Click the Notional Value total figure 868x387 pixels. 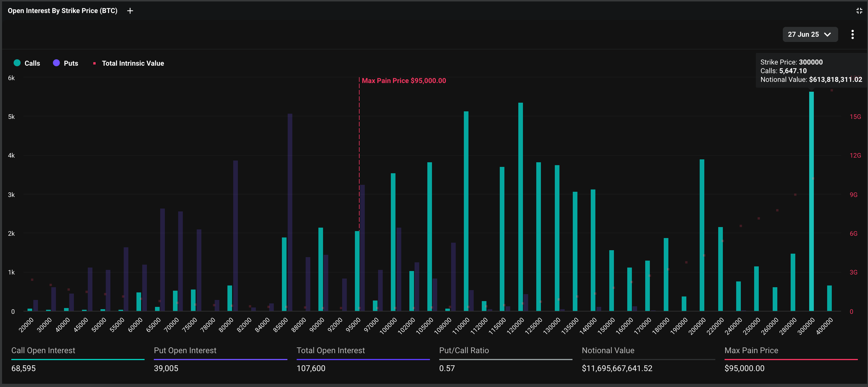(x=617, y=368)
